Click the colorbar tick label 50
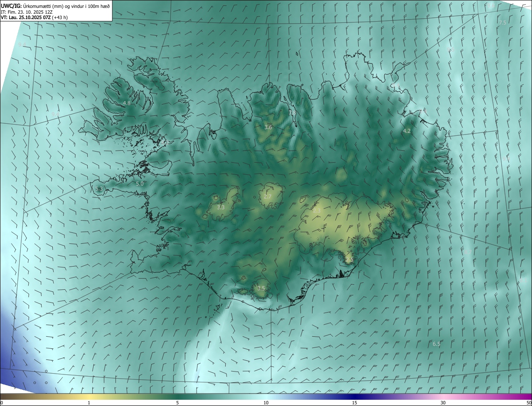Screen dimensions: 532x406 [529, 403]
